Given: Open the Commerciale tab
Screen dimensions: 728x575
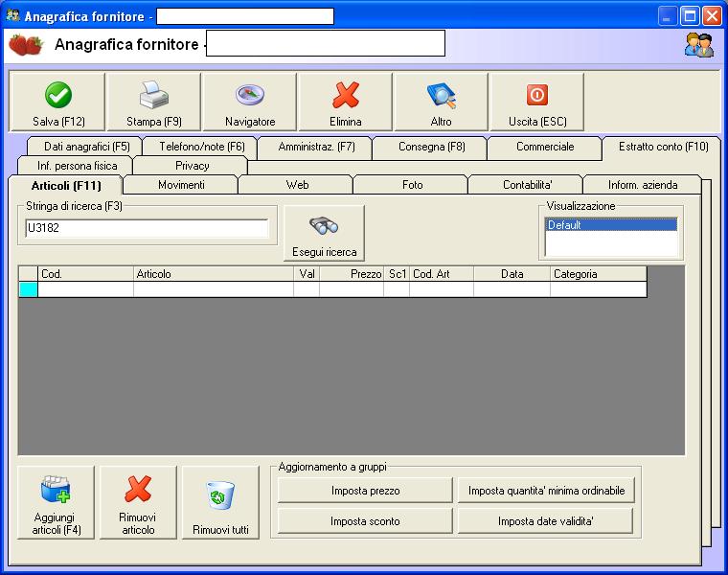Looking at the screenshot, I should (545, 147).
